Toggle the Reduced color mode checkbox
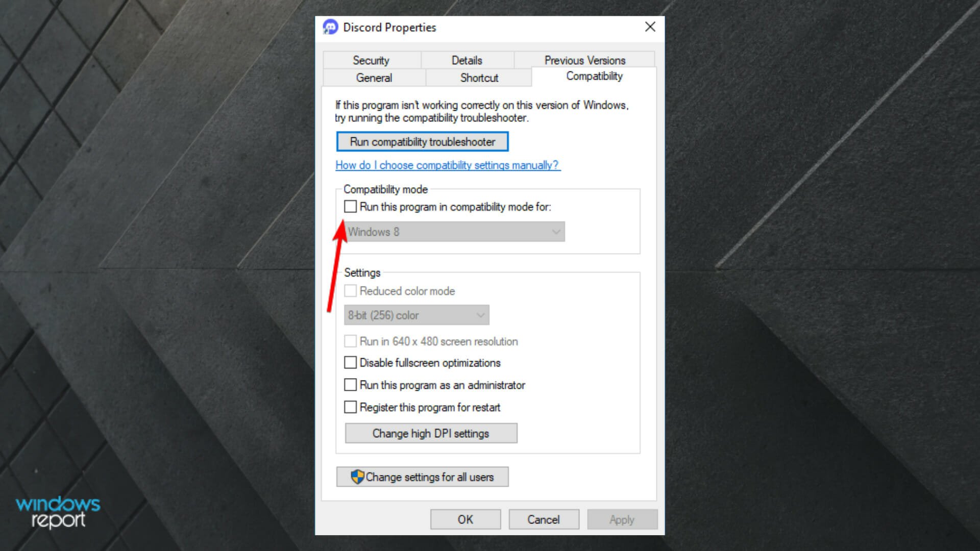This screenshot has width=980, height=551. tap(350, 291)
